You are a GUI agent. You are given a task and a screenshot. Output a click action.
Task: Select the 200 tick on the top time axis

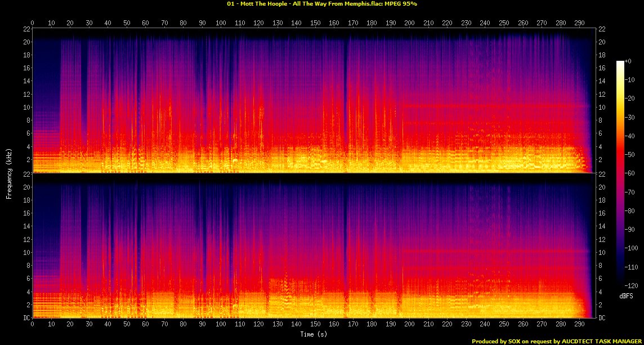coord(409,23)
